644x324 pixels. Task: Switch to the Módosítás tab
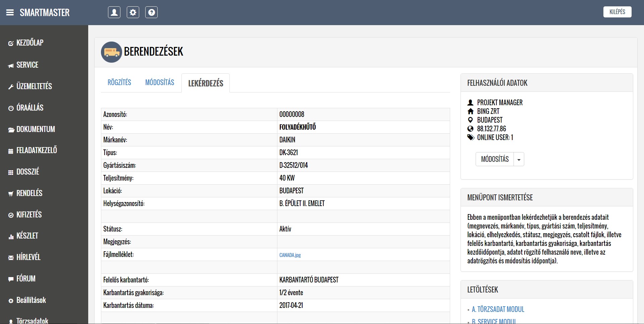point(160,82)
